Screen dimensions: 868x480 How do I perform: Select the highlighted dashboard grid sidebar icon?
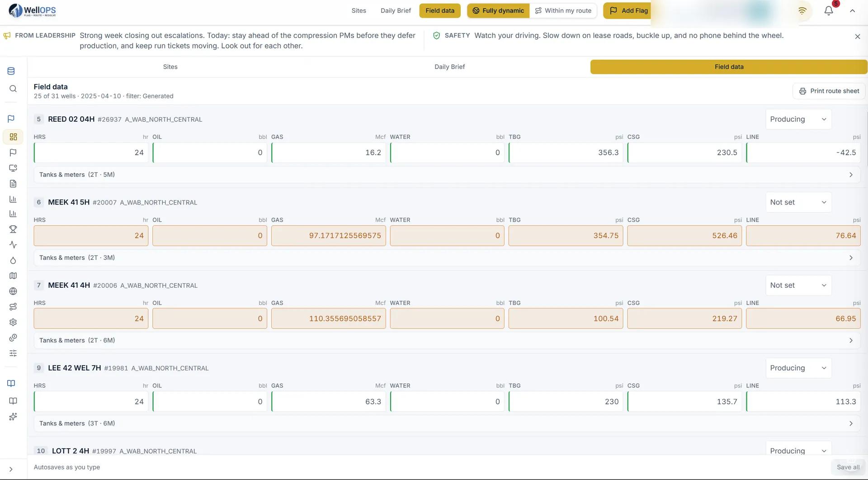13,137
